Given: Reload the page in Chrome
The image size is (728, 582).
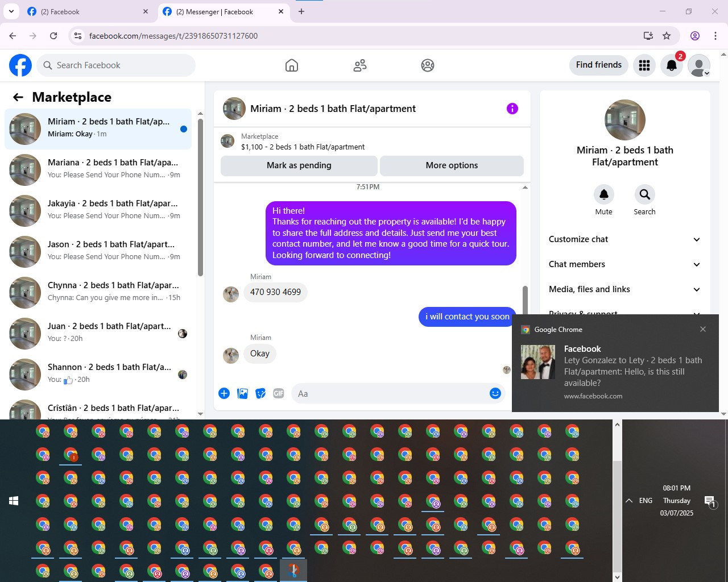Looking at the screenshot, I should pyautogui.click(x=53, y=36).
